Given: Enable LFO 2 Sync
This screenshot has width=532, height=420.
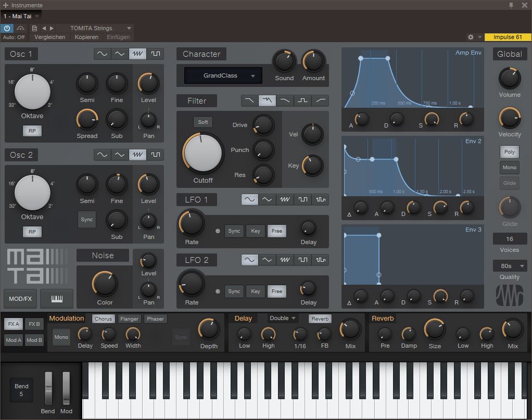Looking at the screenshot, I should tap(234, 291).
